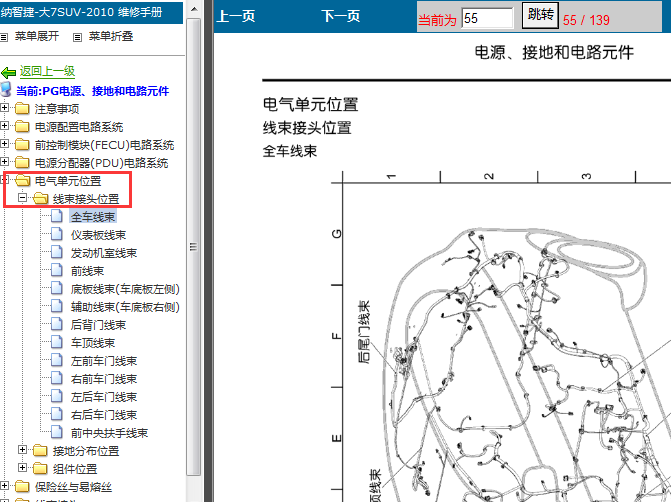671x502 pixels.
Task: Click 菜单展开 to expand all menus
Action: point(37,36)
